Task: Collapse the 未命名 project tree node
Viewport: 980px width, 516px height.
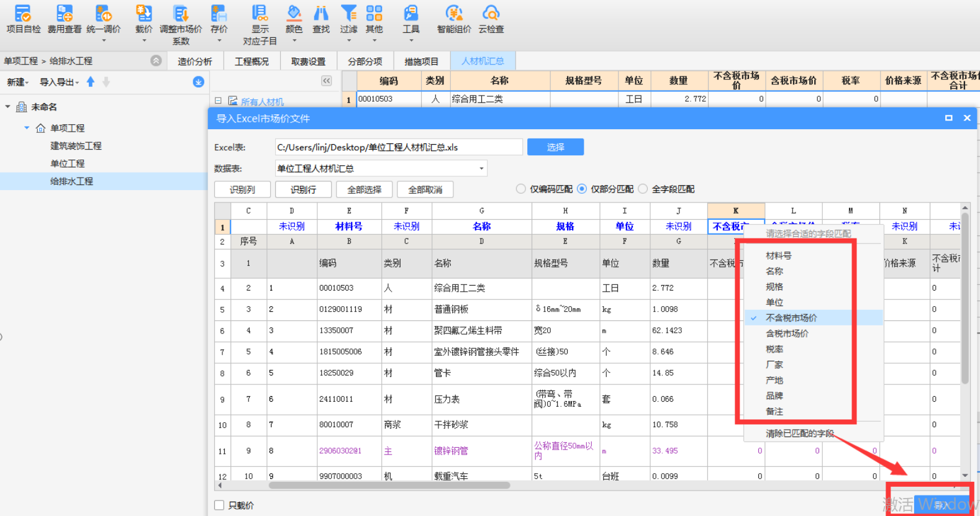Action: 7,107
